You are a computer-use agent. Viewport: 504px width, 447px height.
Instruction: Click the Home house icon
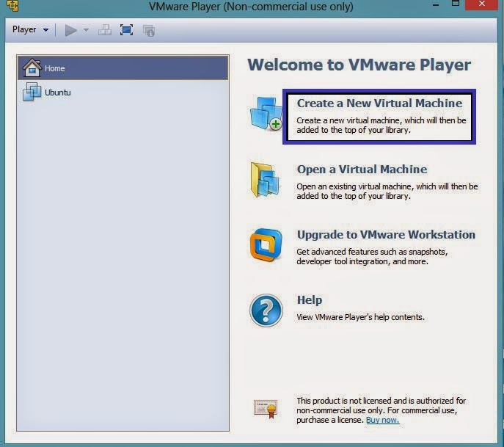[x=32, y=68]
